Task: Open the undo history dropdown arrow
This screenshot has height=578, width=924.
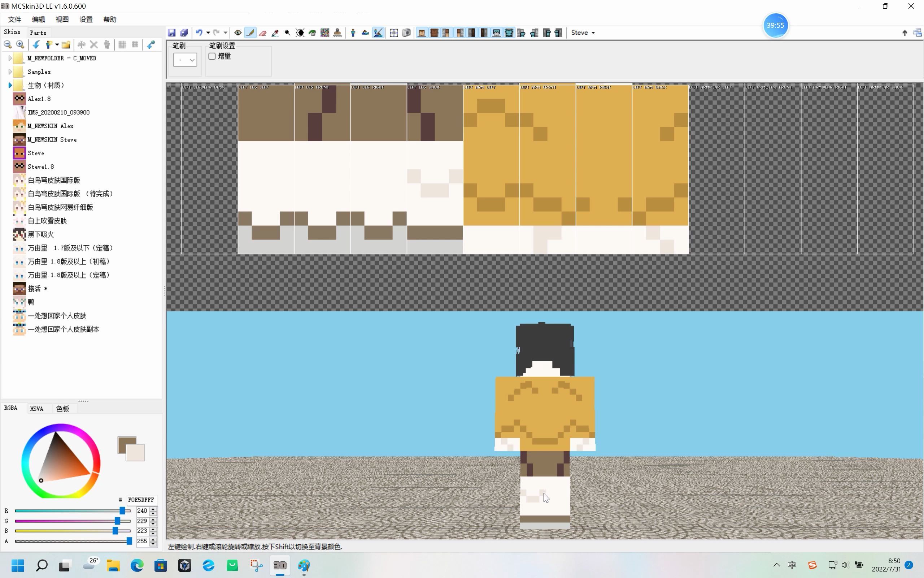Action: (208, 33)
